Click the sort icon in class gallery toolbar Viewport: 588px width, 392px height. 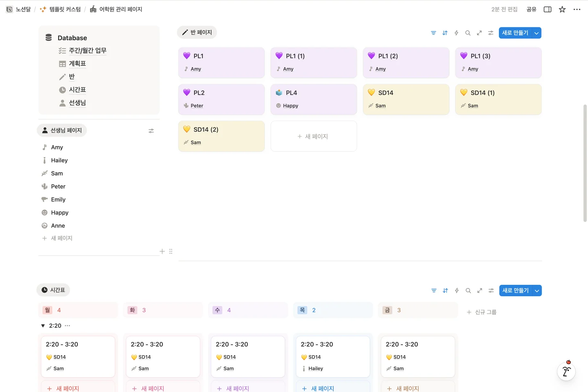click(445, 33)
